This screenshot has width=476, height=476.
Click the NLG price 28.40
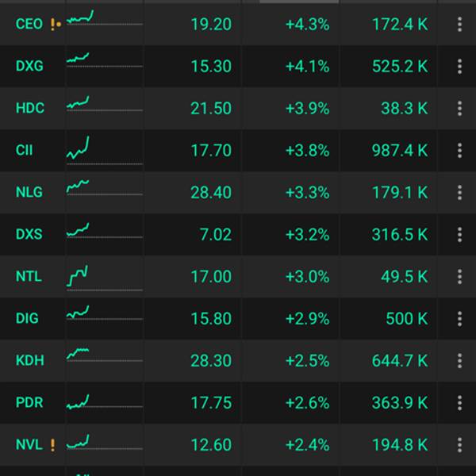coord(211,192)
